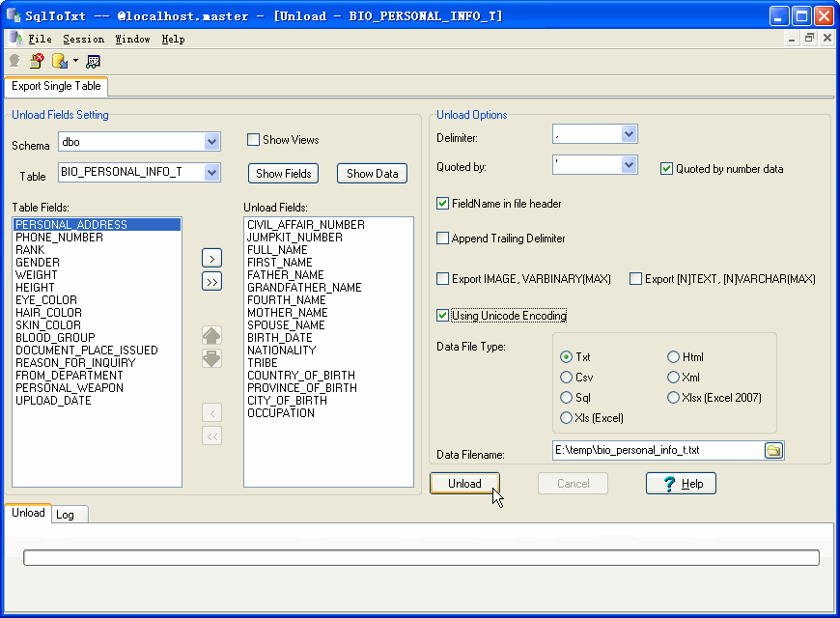Select EYE_COLOR in Table Fields
Screen dimensions: 840x618
[x=97, y=300]
